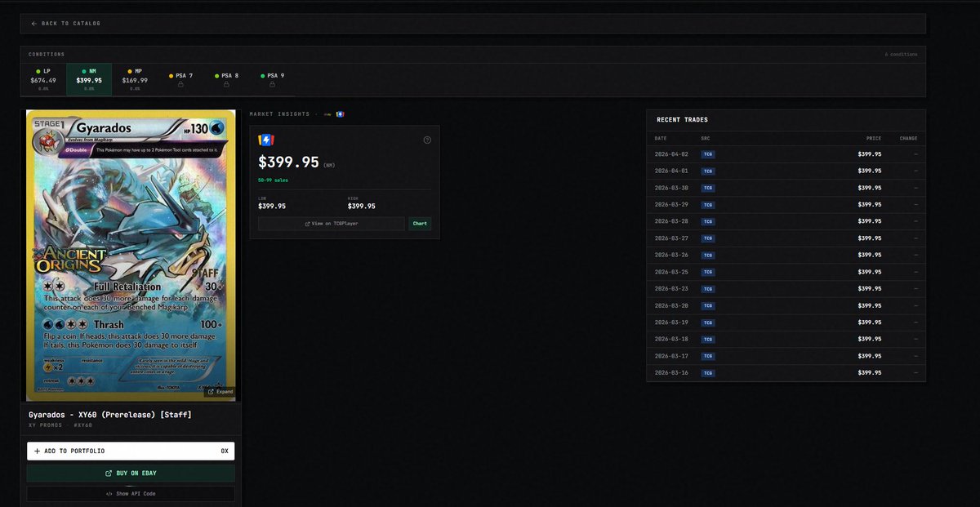The height and width of the screenshot is (507, 980).
Task: Show API Code button
Action: coord(131,494)
